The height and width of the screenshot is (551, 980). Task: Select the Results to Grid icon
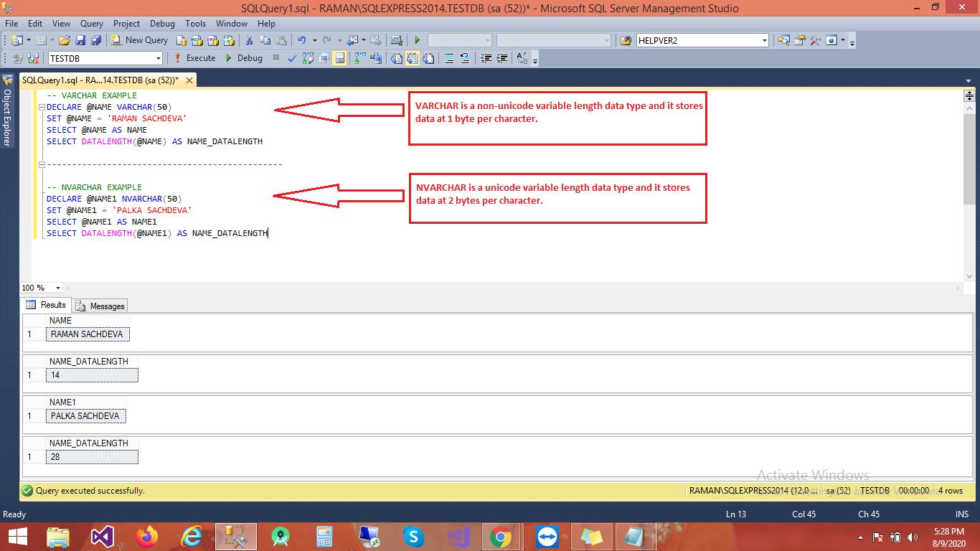click(413, 58)
